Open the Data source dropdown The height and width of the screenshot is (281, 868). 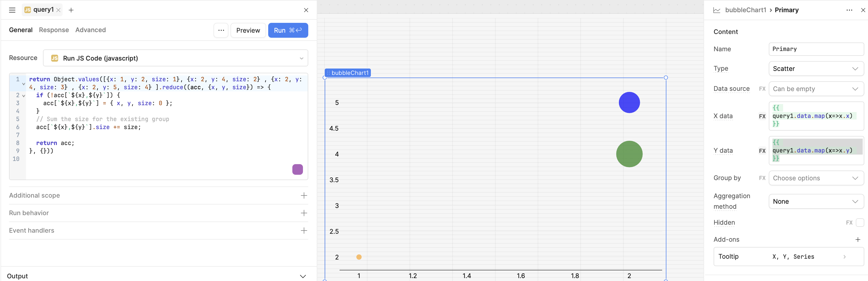point(816,89)
